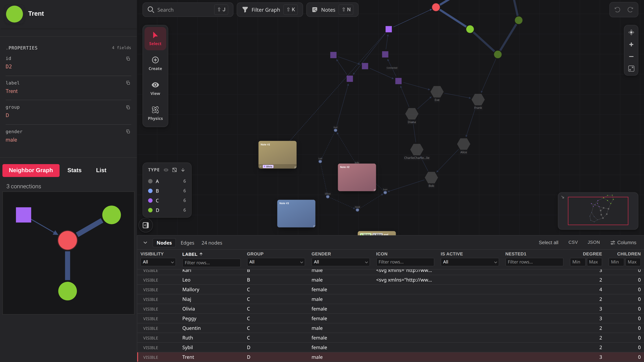Viewport: 644px width, 362px height.
Task: Copy the id property value
Action: click(128, 59)
